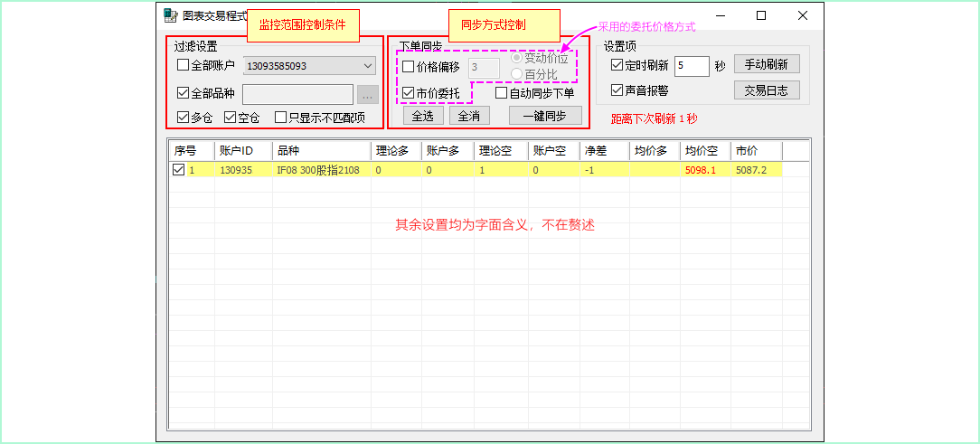980x444 pixels.
Task: Click the 账户多 column header
Action: [x=448, y=151]
